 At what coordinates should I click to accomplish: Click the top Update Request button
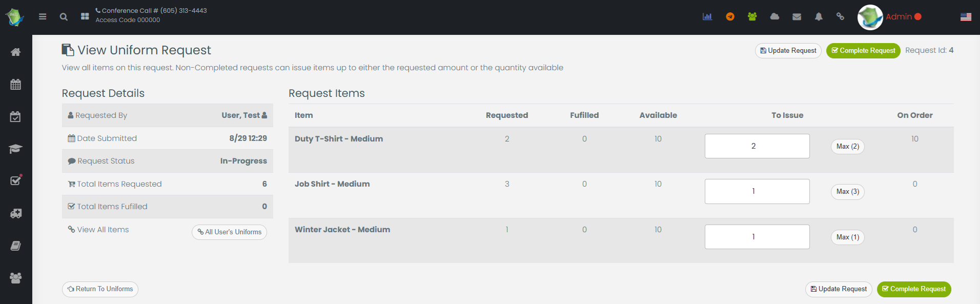(x=788, y=51)
